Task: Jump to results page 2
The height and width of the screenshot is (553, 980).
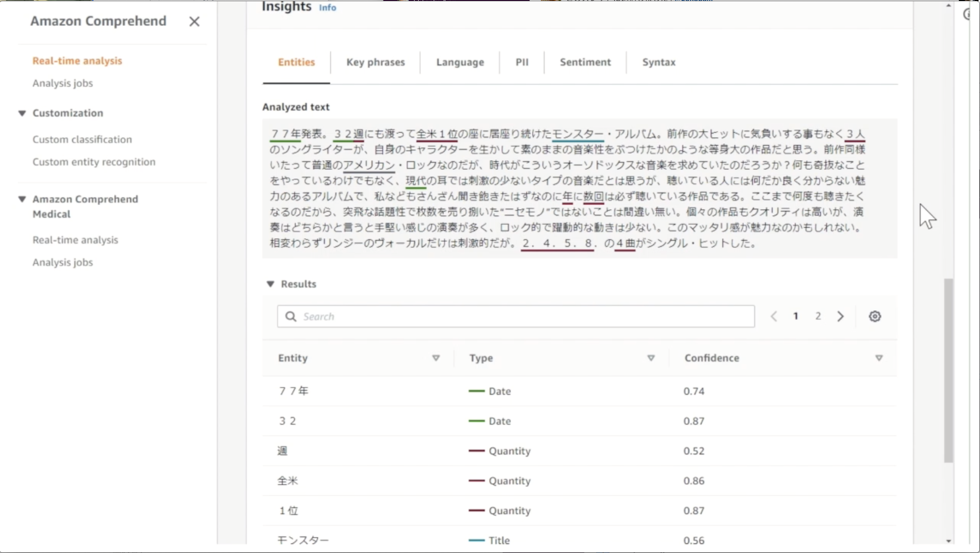Action: tap(818, 316)
